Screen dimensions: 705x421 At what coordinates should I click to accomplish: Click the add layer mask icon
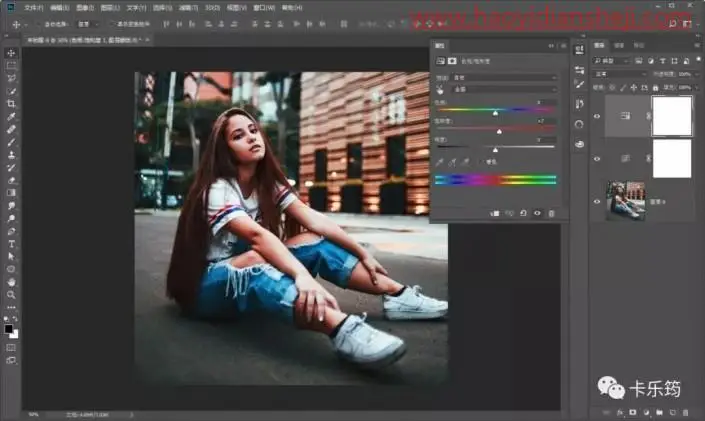point(633,412)
